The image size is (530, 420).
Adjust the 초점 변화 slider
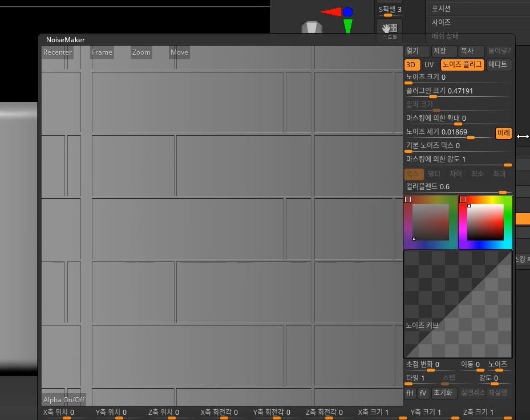431,365
